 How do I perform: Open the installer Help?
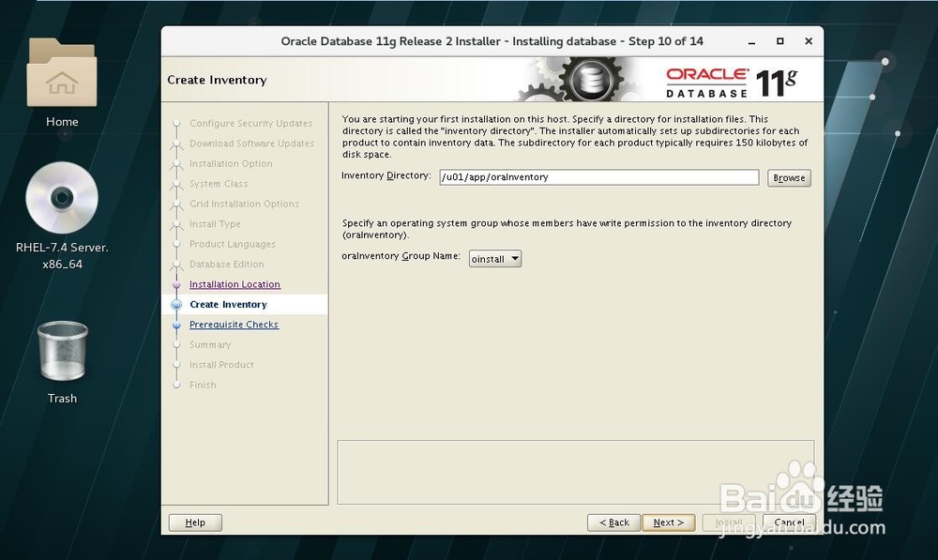click(195, 522)
